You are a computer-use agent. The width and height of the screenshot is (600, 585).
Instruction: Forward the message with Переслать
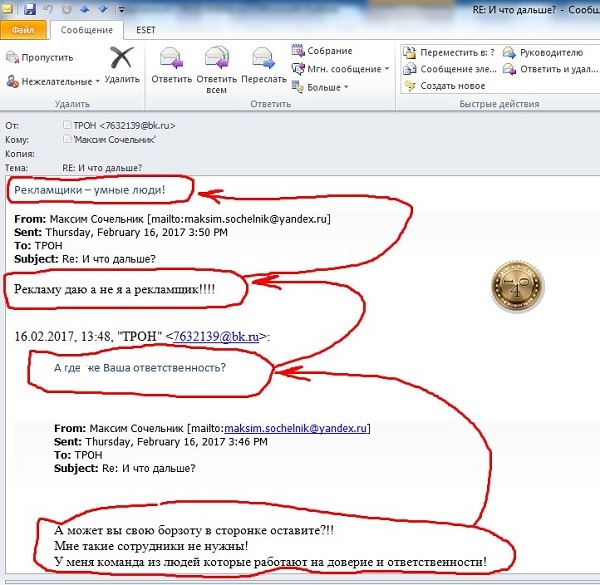pos(264,64)
